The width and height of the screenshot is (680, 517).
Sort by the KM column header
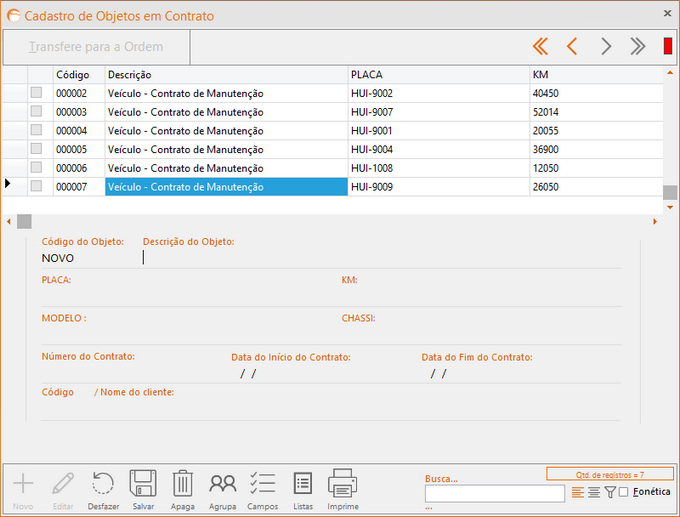596,75
